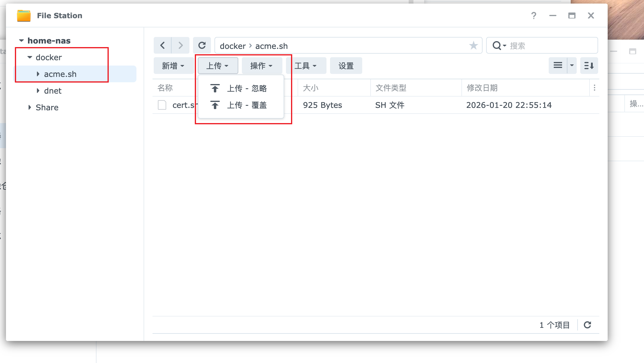Viewport: 644px width, 363px height.
Task: Open the 新增 dropdown button
Action: tap(173, 66)
